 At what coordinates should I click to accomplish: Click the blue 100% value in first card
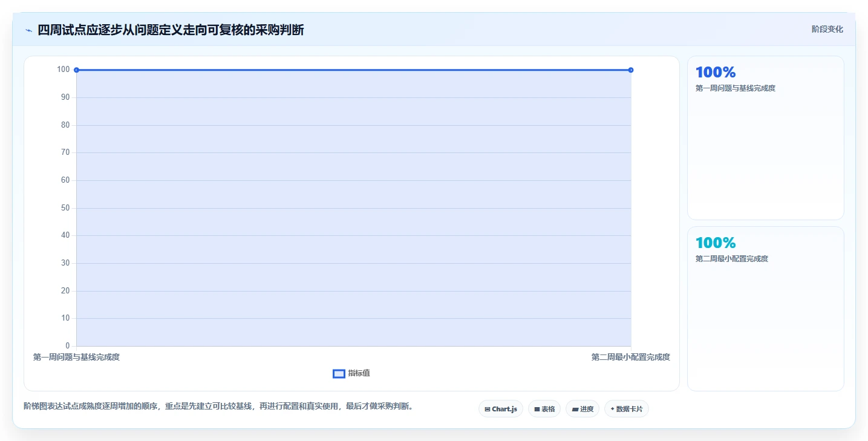click(716, 73)
